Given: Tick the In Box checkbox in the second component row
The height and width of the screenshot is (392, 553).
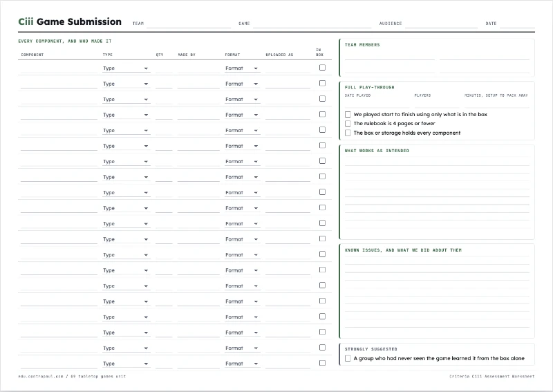Looking at the screenshot, I should tap(322, 83).
